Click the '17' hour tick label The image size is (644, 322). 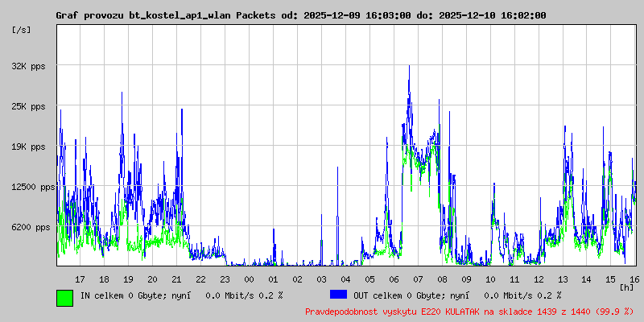pos(80,279)
